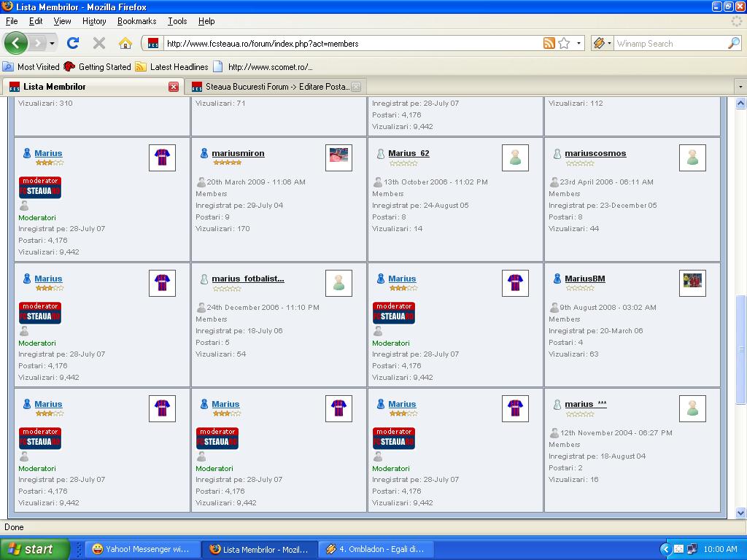Bookmark this page with the star icon

click(x=564, y=44)
